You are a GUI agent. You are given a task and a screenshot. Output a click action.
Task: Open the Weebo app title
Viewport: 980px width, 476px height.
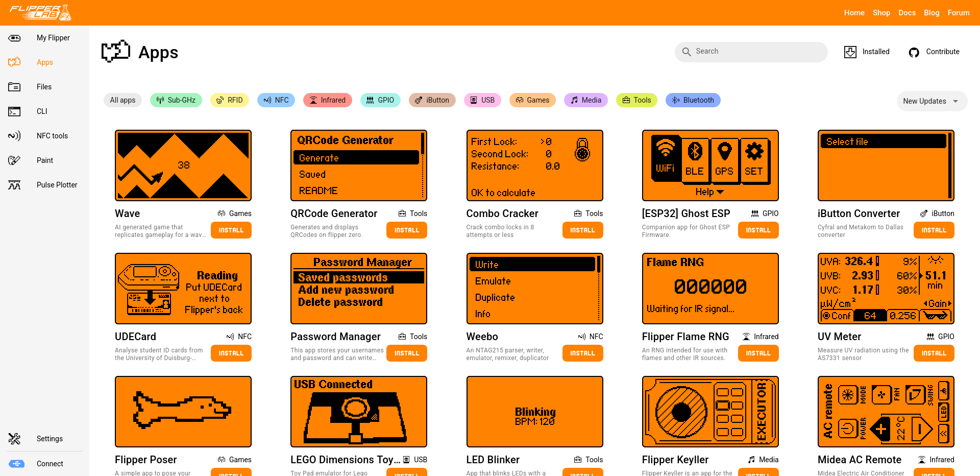pos(482,337)
